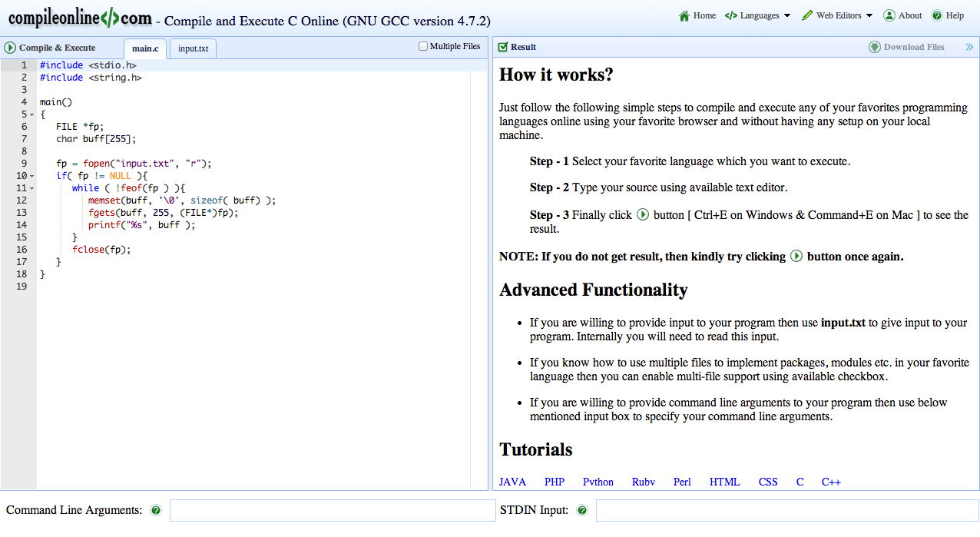This screenshot has width=980, height=537.
Task: Expand the Result panel with the double chevron
Action: (971, 46)
